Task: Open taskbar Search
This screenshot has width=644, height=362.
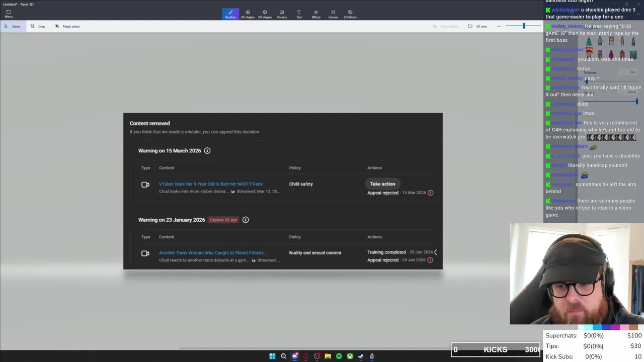Action: pos(283,356)
